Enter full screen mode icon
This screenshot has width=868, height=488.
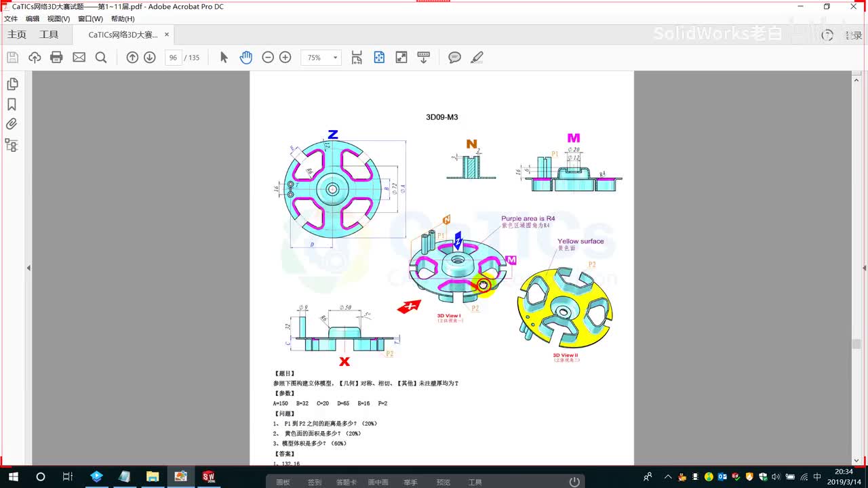click(401, 58)
